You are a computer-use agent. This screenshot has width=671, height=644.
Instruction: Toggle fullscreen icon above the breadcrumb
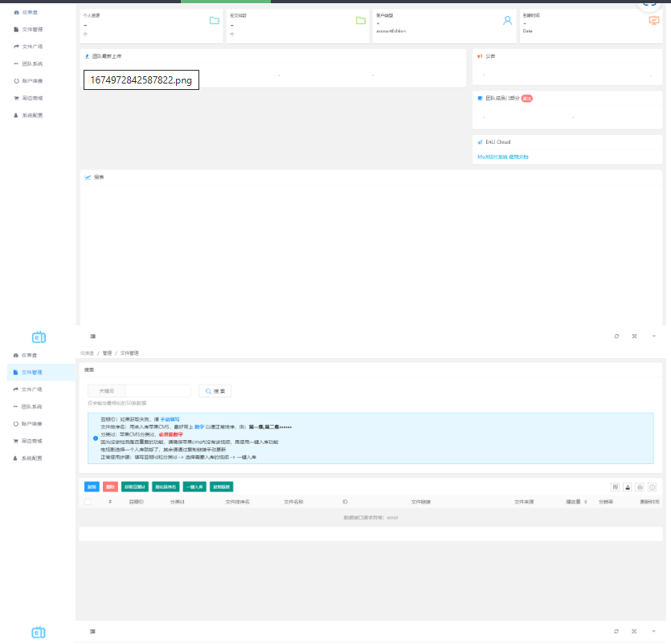(x=635, y=336)
